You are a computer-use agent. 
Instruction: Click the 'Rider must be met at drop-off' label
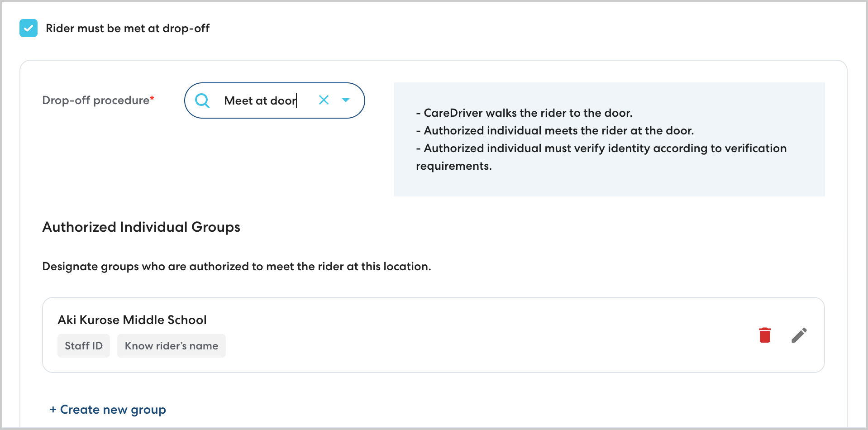[x=128, y=29]
